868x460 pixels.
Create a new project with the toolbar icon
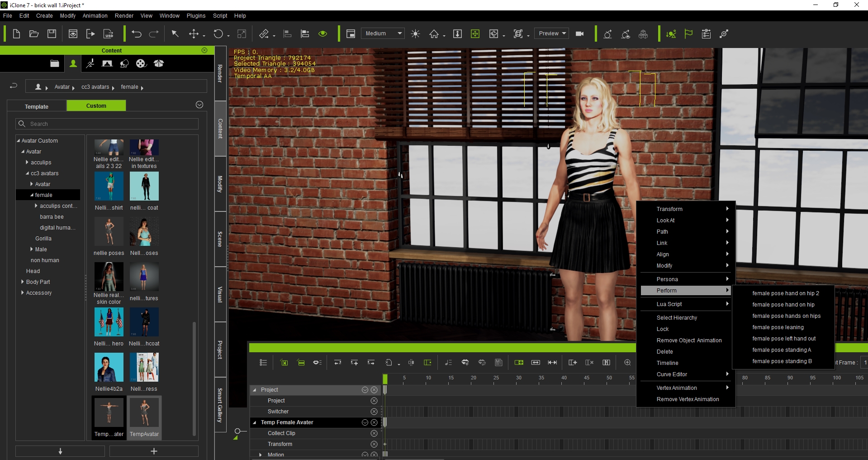pos(16,34)
